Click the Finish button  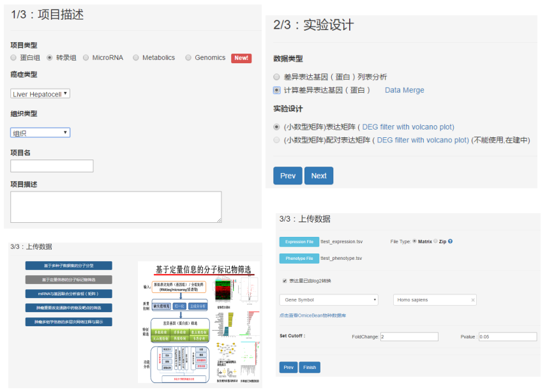(x=310, y=367)
